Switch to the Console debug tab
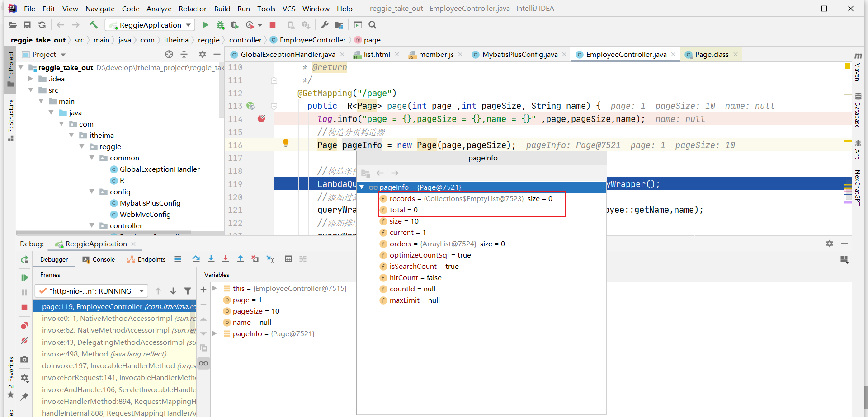This screenshot has height=417, width=868. (99, 259)
